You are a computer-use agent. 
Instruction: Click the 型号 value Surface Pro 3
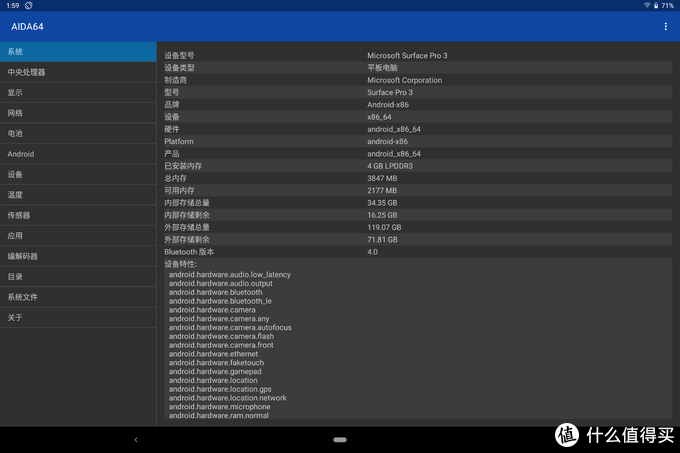(x=389, y=92)
